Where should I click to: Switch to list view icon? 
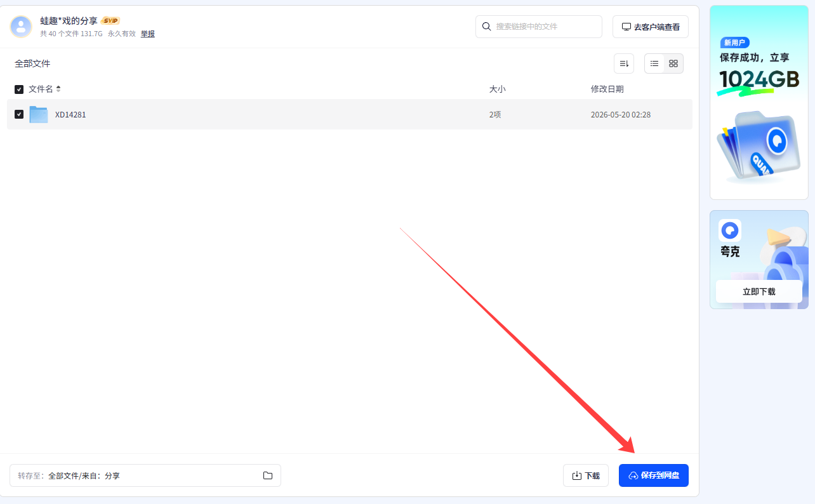coord(654,63)
